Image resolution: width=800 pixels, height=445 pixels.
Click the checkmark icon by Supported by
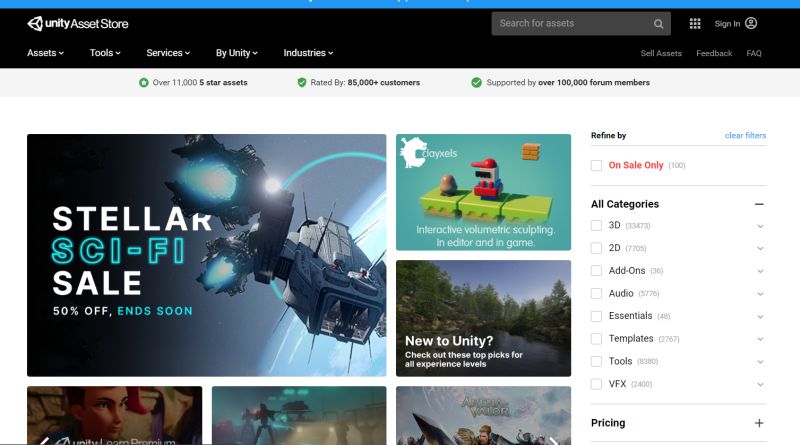477,82
